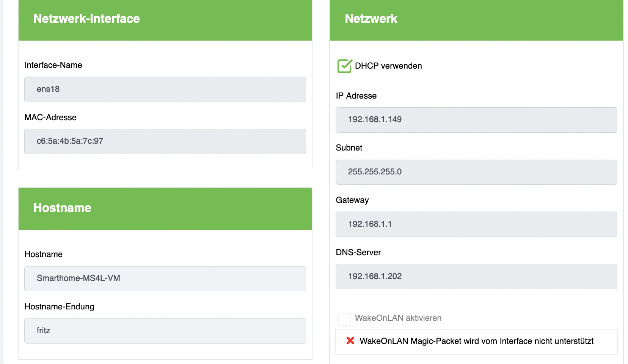This screenshot has width=628, height=364.
Task: Toggle the DHCP verwenden checkbox
Action: pos(344,66)
